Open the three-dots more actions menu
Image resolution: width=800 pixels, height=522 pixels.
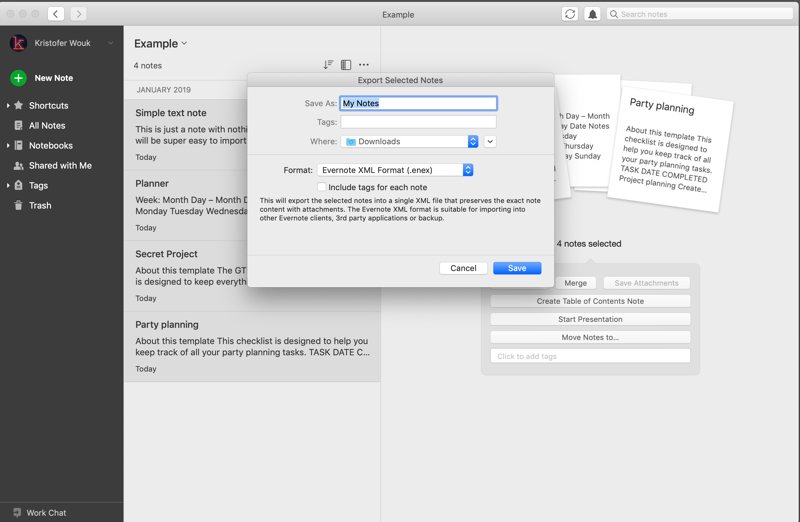click(364, 65)
